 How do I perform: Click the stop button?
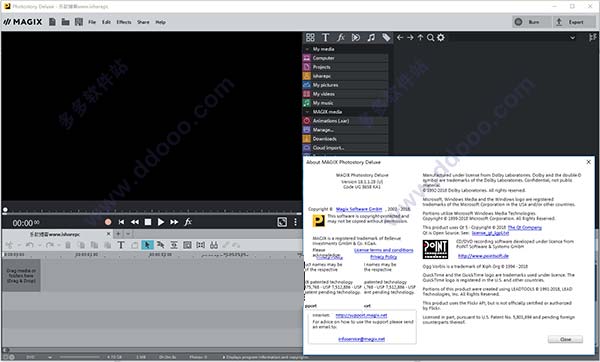point(148,222)
